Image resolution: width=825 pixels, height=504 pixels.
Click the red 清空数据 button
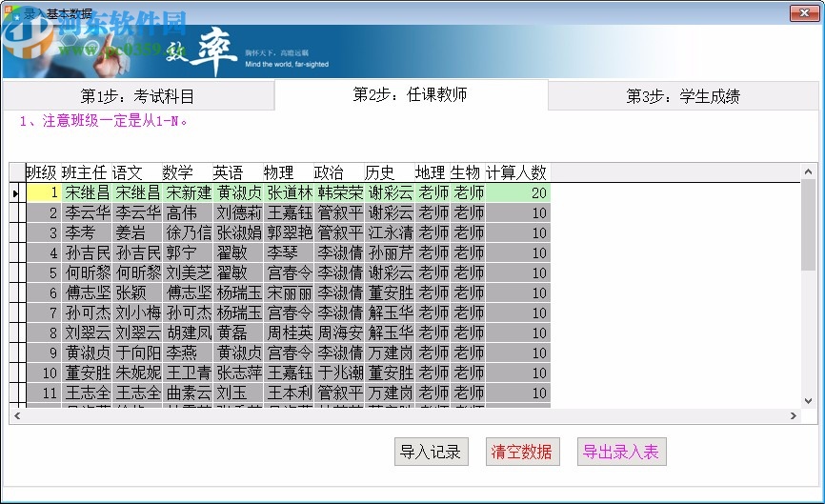[x=522, y=452]
